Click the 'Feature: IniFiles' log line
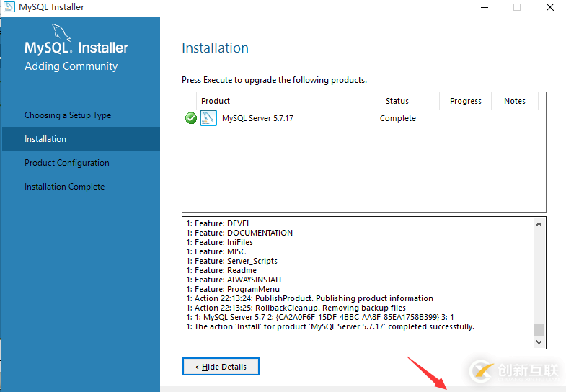The image size is (566, 392). pyautogui.click(x=219, y=242)
